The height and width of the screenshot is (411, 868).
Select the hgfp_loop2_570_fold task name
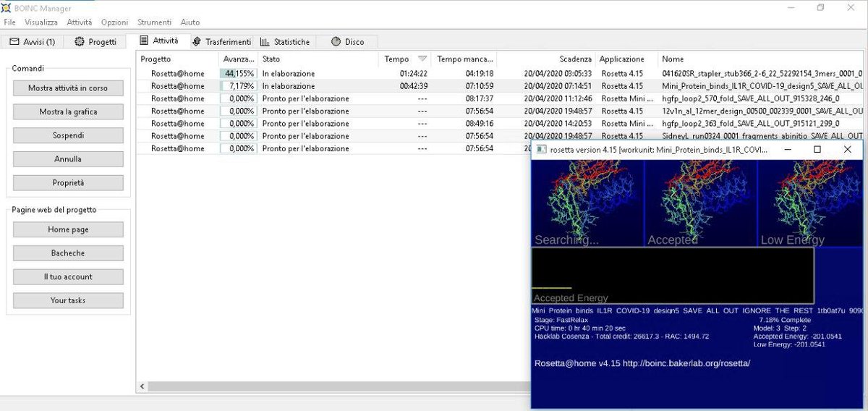point(750,98)
